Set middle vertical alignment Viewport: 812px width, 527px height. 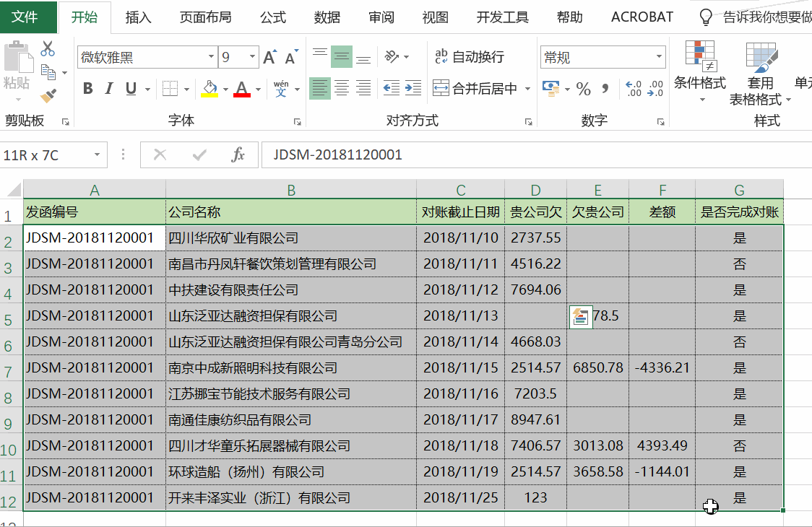point(342,56)
